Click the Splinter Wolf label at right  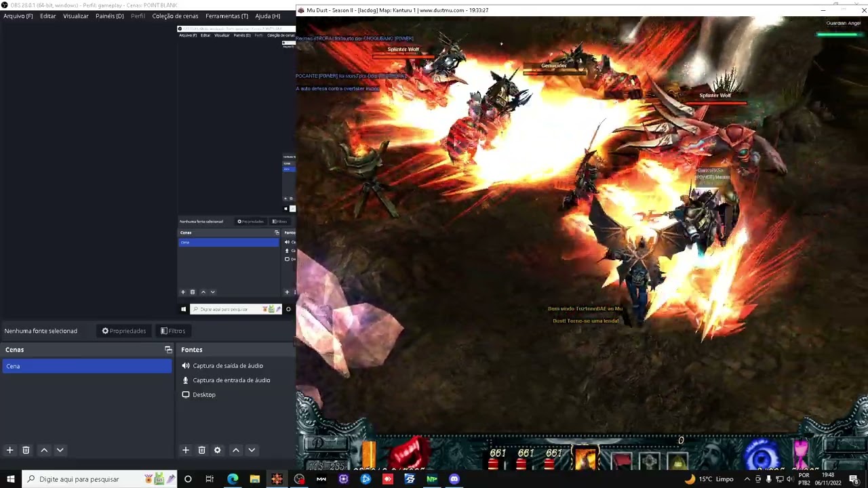pyautogui.click(x=715, y=96)
